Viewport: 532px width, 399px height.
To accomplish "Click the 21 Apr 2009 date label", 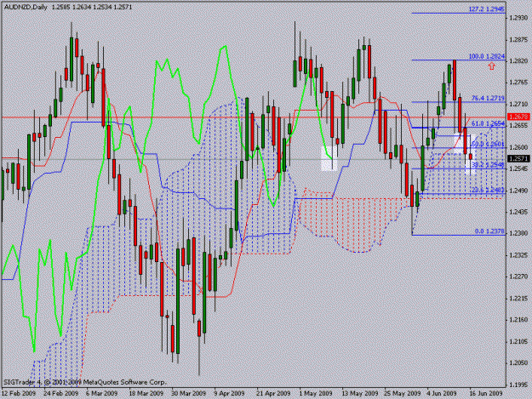I will pyautogui.click(x=273, y=393).
